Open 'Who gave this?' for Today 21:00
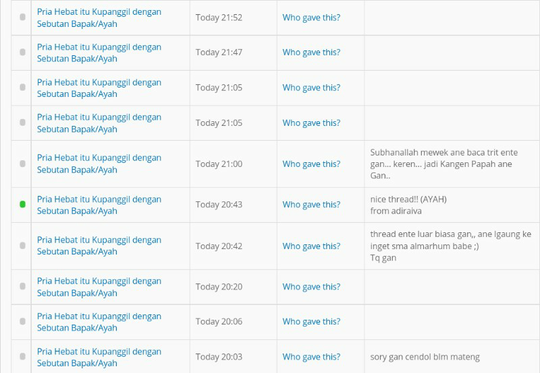Image resolution: width=540 pixels, height=373 pixels. (x=311, y=164)
